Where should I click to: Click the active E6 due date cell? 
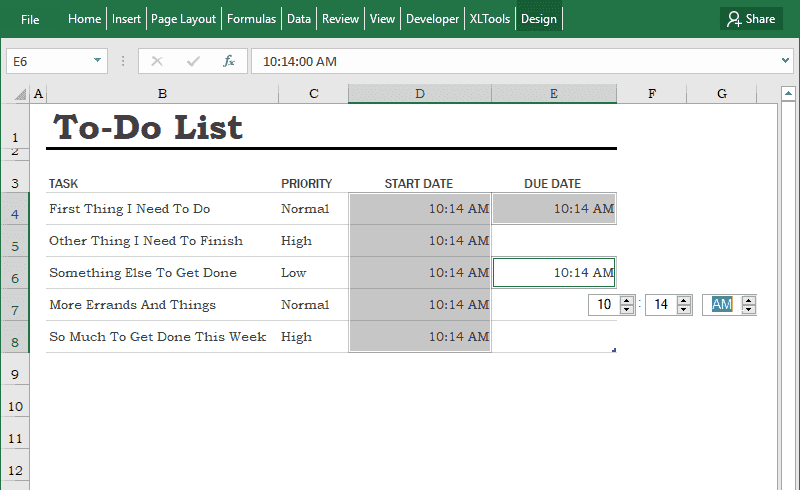tap(554, 273)
